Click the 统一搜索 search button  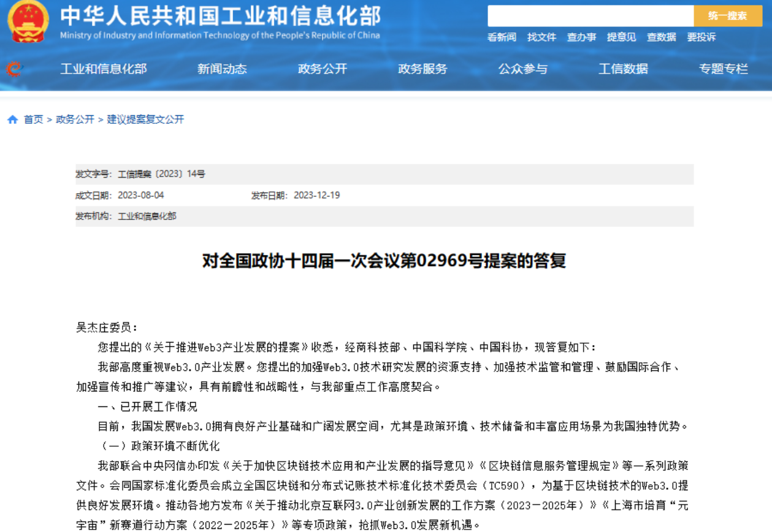pyautogui.click(x=728, y=16)
